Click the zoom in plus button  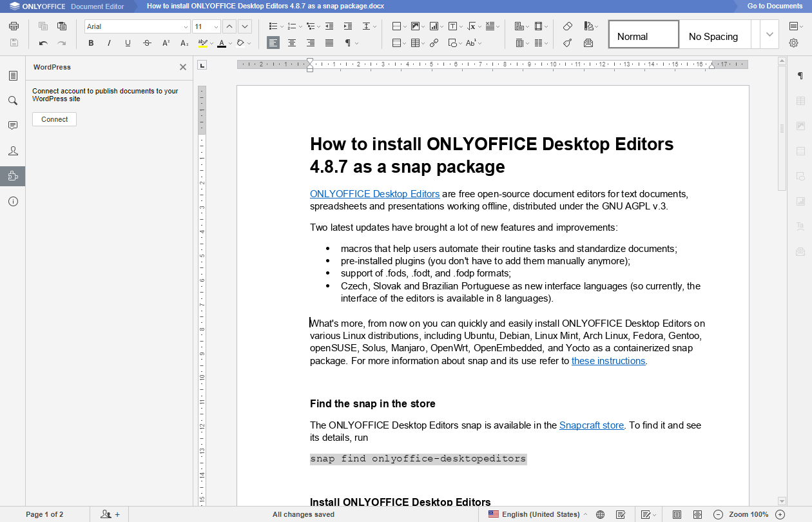[x=780, y=514]
